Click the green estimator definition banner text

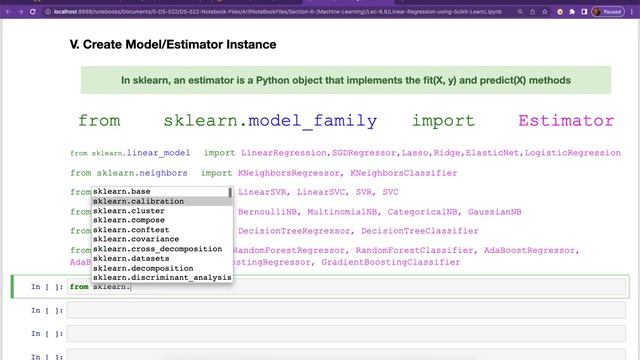pyautogui.click(x=346, y=80)
